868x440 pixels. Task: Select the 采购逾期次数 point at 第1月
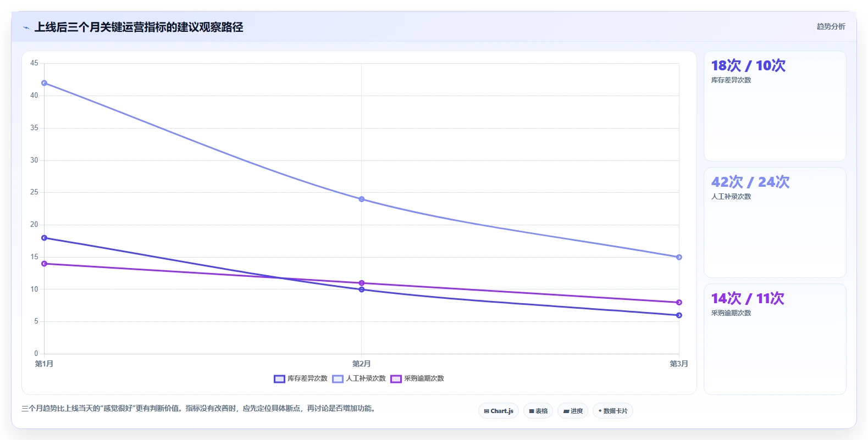pos(45,264)
